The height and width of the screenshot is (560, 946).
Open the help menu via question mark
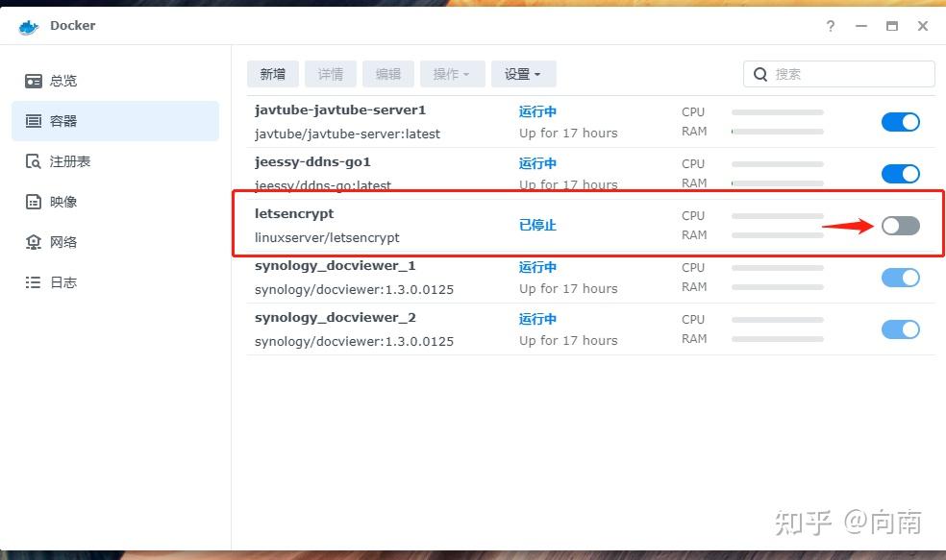(x=830, y=27)
